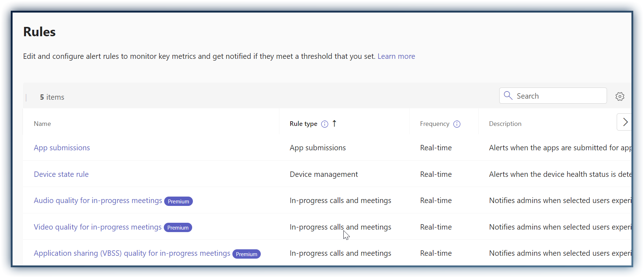Viewport: 644px width, 278px height.
Task: Click the table settings gear icon
Action: click(620, 96)
